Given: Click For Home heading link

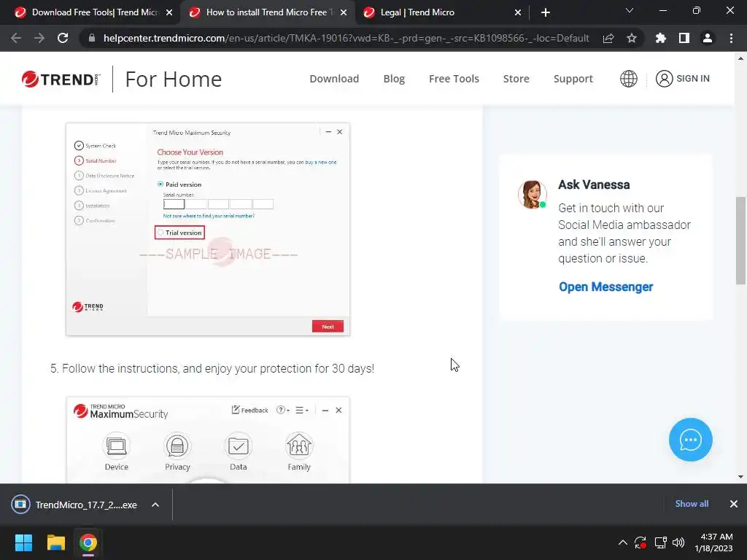Looking at the screenshot, I should coord(174,79).
